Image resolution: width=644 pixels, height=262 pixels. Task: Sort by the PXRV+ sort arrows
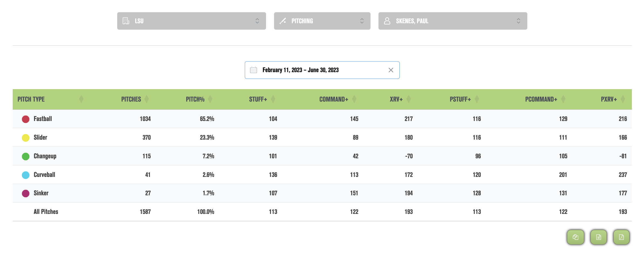pos(623,99)
